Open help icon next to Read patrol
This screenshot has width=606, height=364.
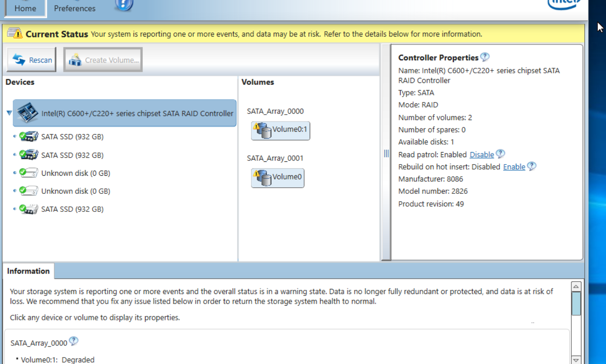point(500,154)
